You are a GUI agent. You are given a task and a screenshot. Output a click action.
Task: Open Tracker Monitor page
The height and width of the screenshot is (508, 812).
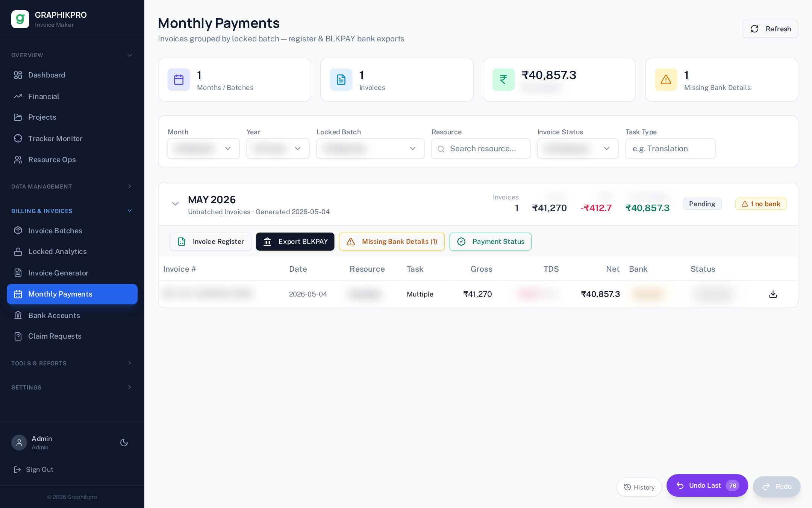tap(72, 138)
